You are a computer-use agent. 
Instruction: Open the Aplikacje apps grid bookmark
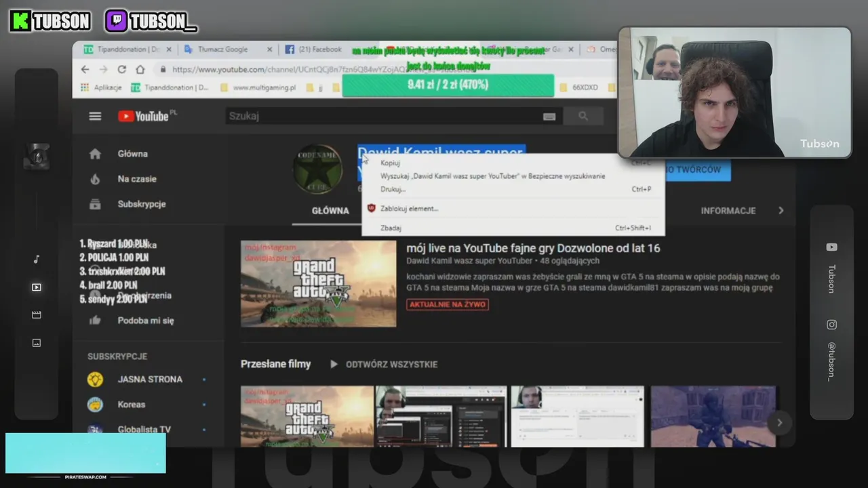tap(101, 87)
